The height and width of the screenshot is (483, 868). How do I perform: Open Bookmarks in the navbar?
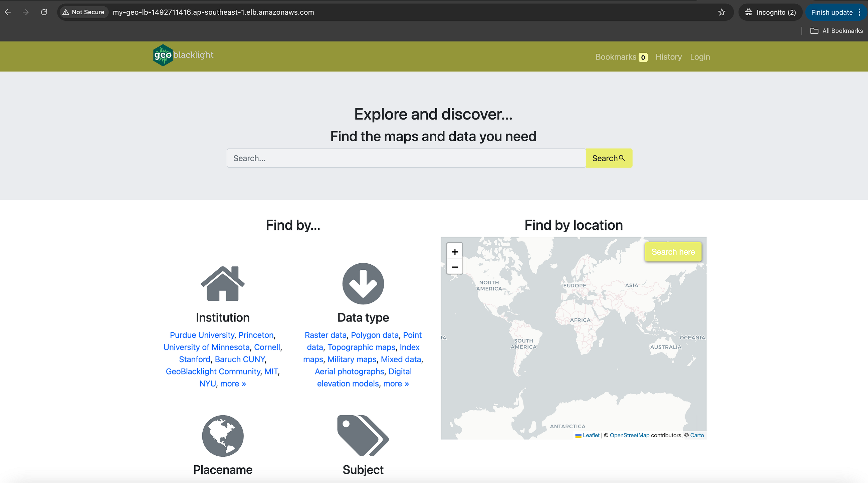pos(621,57)
